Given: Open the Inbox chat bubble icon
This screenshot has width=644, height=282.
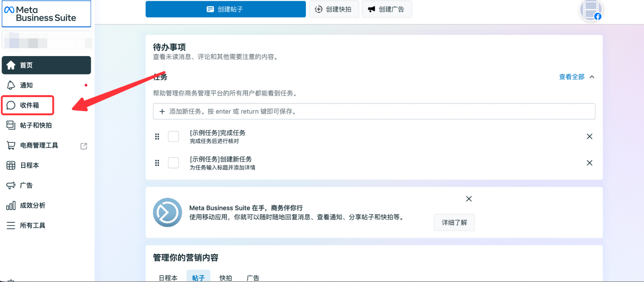Looking at the screenshot, I should pos(11,105).
